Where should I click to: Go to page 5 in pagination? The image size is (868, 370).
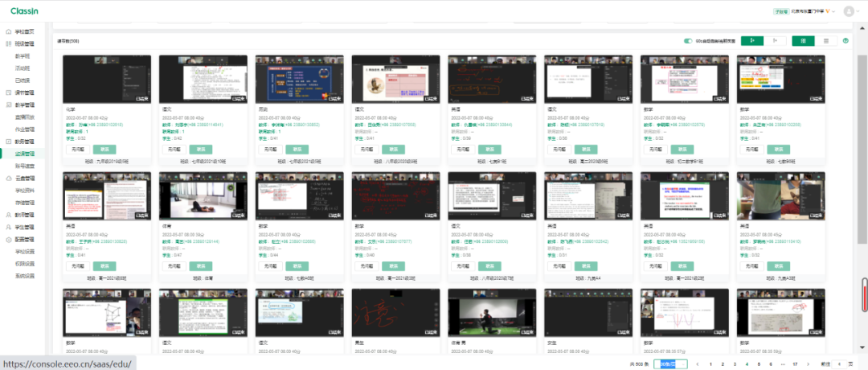(758, 364)
